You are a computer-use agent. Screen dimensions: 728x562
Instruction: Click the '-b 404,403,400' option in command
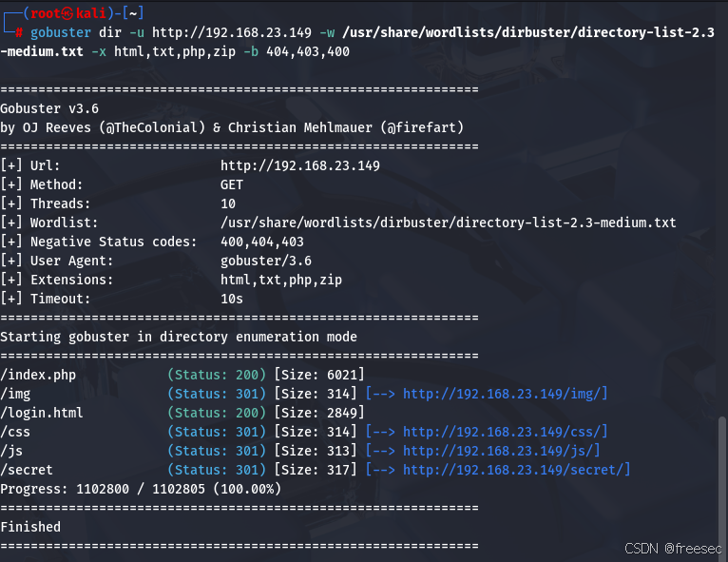point(297,51)
